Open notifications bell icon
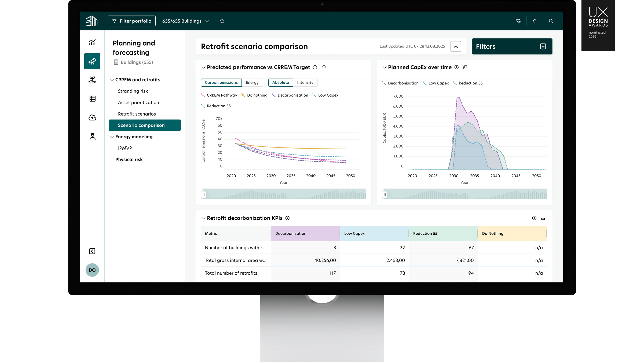Image resolution: width=644 pixels, height=362 pixels. [535, 21]
